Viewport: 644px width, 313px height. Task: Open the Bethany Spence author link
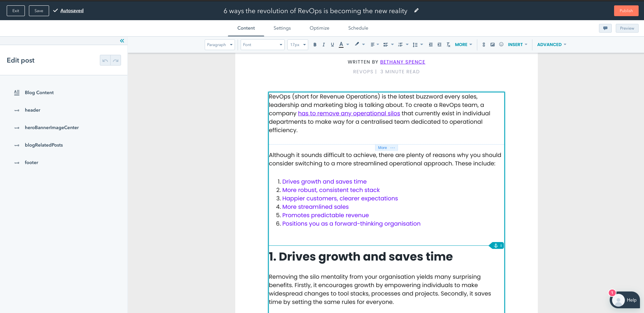click(x=402, y=62)
